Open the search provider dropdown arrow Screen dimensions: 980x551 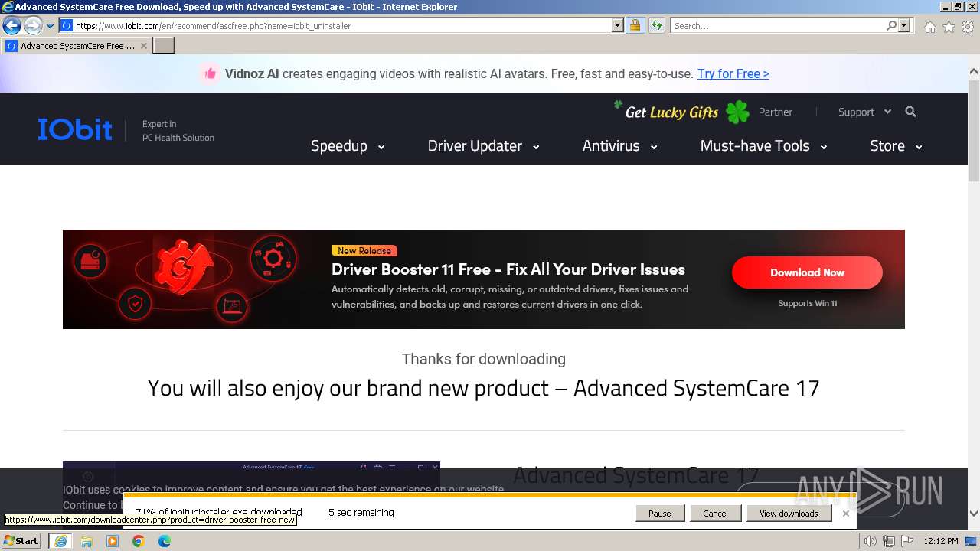[x=904, y=25]
